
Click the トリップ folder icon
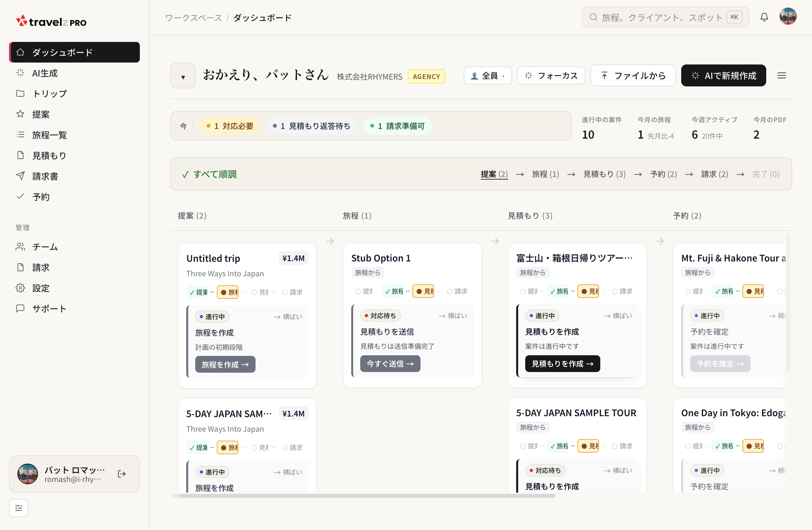coord(21,93)
